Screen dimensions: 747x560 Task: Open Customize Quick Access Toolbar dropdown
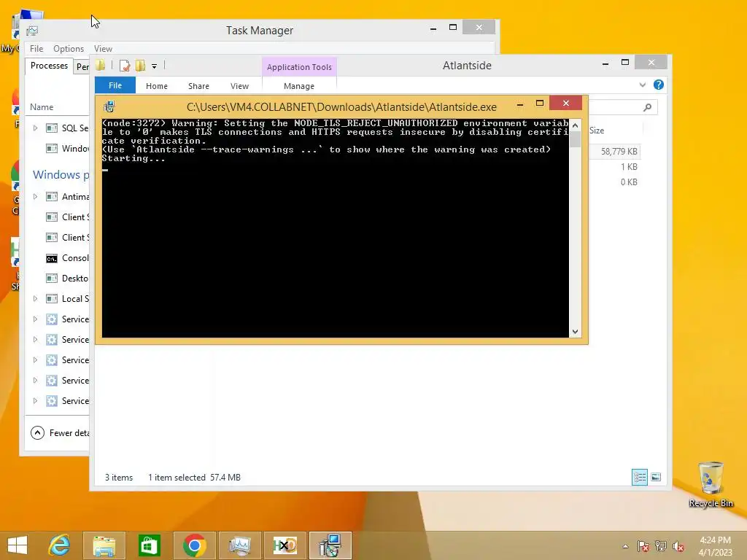[155, 66]
